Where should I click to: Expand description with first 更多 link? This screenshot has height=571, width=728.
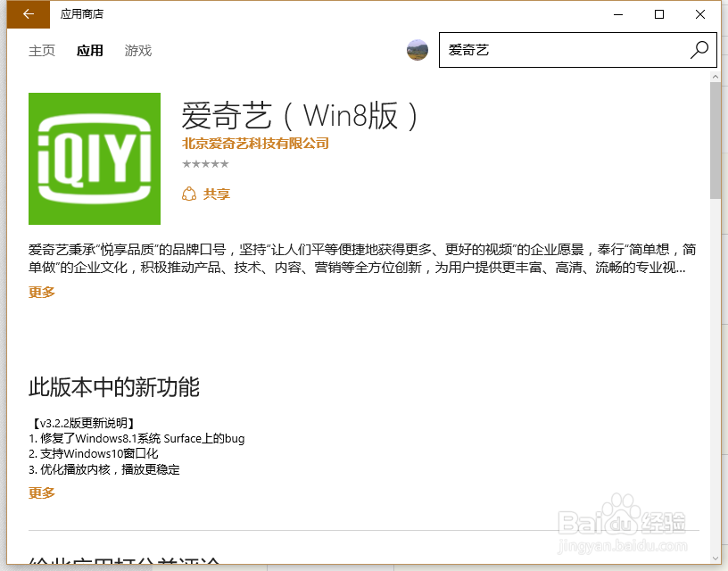coord(42,292)
